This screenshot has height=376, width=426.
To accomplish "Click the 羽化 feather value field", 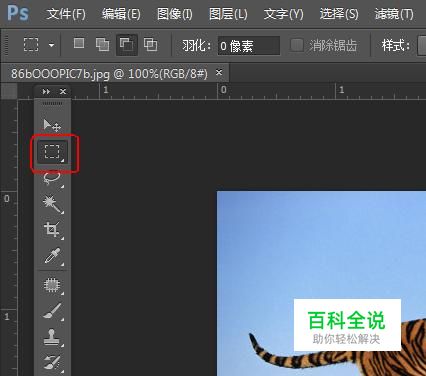I will coord(249,46).
